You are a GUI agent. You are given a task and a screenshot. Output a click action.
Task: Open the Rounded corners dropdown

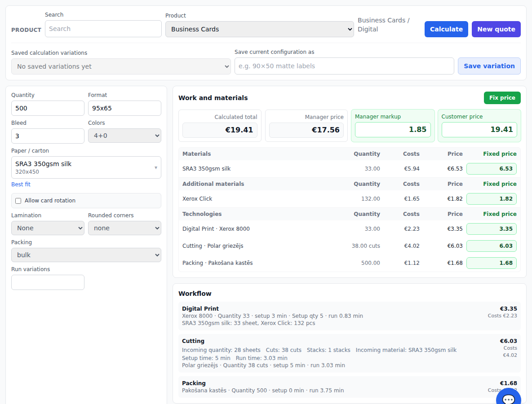124,228
